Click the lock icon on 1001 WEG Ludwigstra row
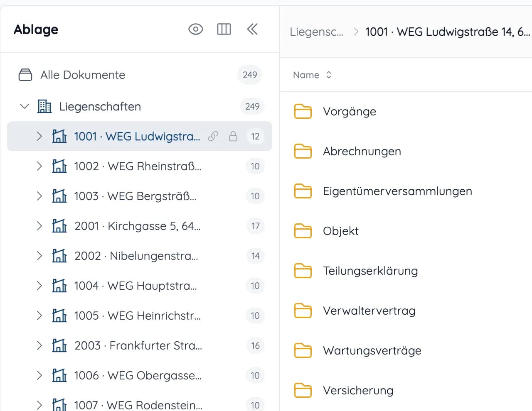The image size is (532, 411). pyautogui.click(x=233, y=136)
